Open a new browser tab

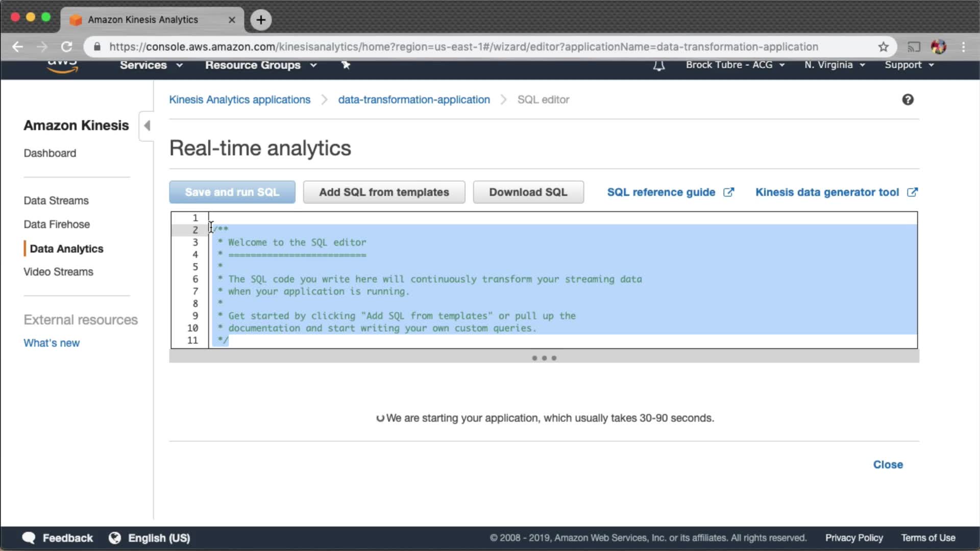[x=261, y=20]
